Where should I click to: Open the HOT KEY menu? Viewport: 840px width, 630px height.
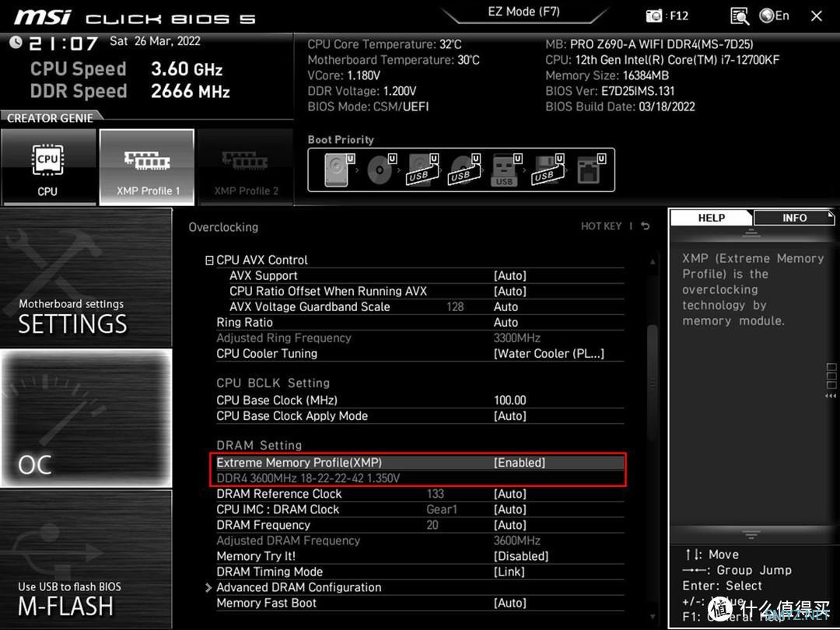[601, 226]
